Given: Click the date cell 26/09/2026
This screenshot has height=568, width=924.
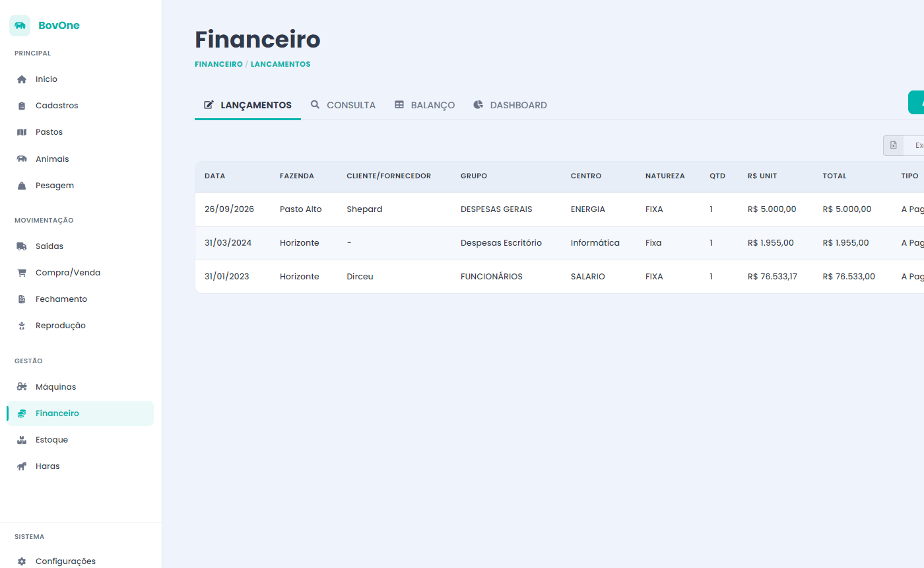Looking at the screenshot, I should click(229, 209).
